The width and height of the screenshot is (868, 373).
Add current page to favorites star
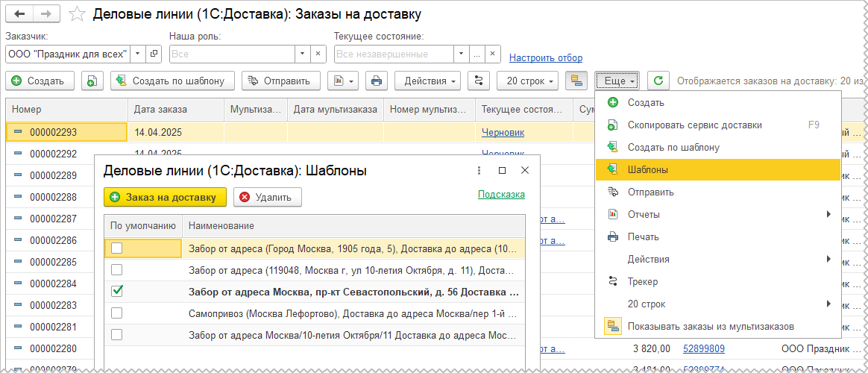click(75, 14)
